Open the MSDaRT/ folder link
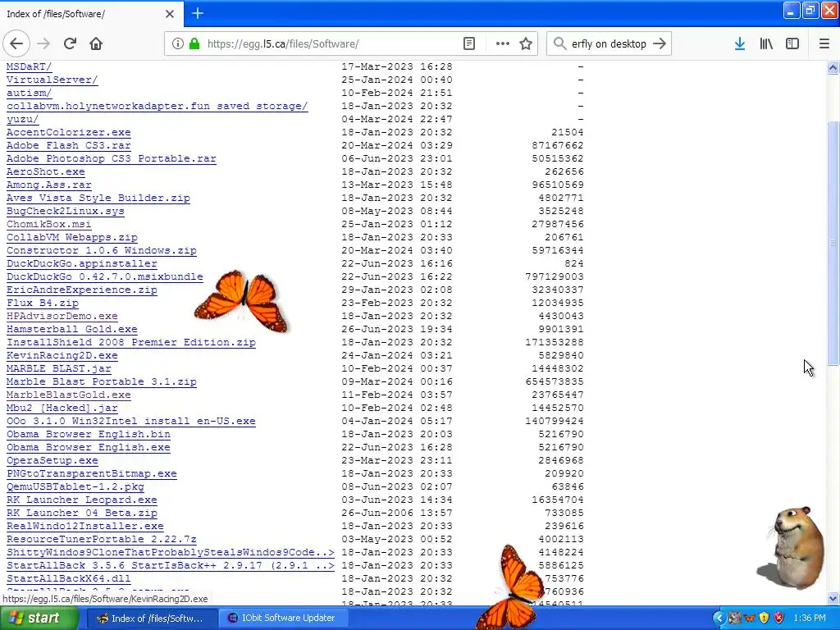The image size is (840, 630). click(29, 66)
